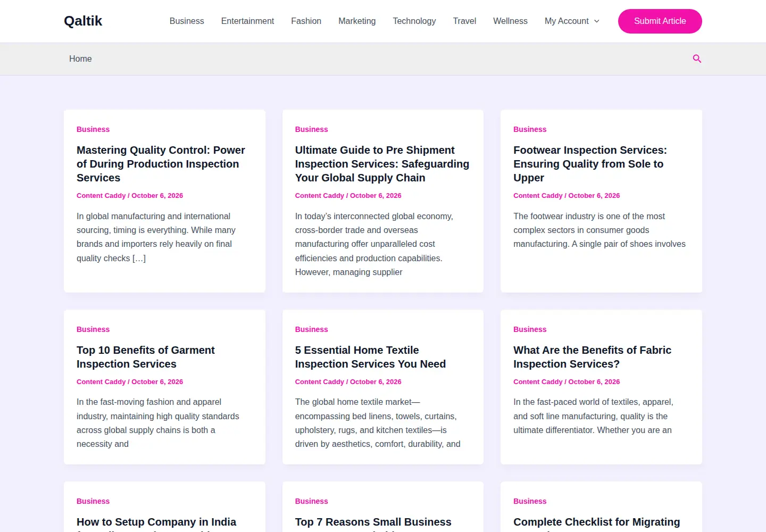Screen dimensions: 766x532
Task: Click excerpt starting 'The footwear industry is one'
Action: click(x=600, y=230)
